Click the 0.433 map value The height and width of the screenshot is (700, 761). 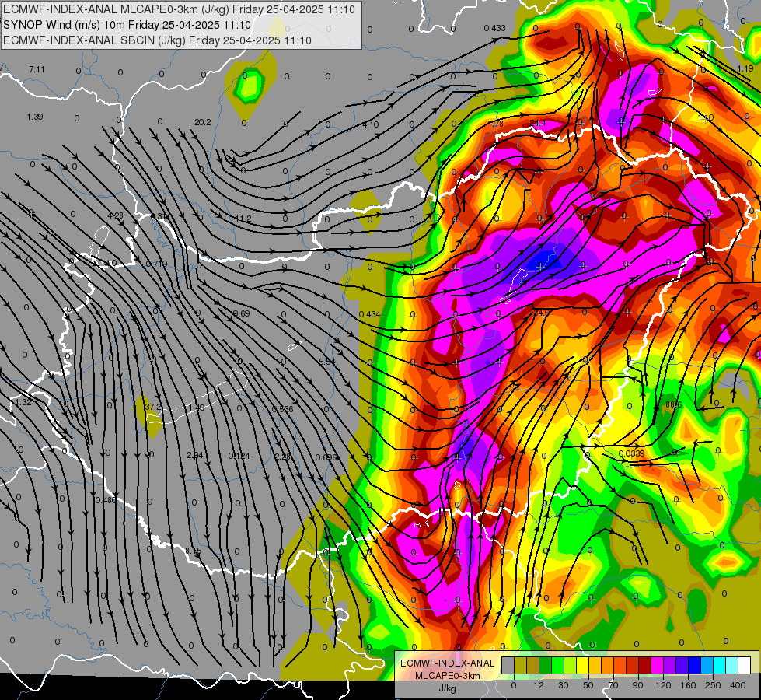tap(494, 29)
